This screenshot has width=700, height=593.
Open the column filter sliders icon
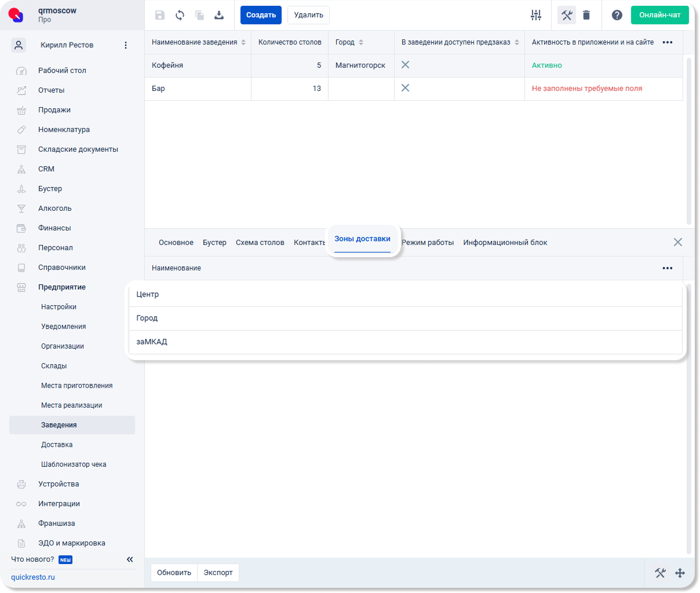click(536, 15)
